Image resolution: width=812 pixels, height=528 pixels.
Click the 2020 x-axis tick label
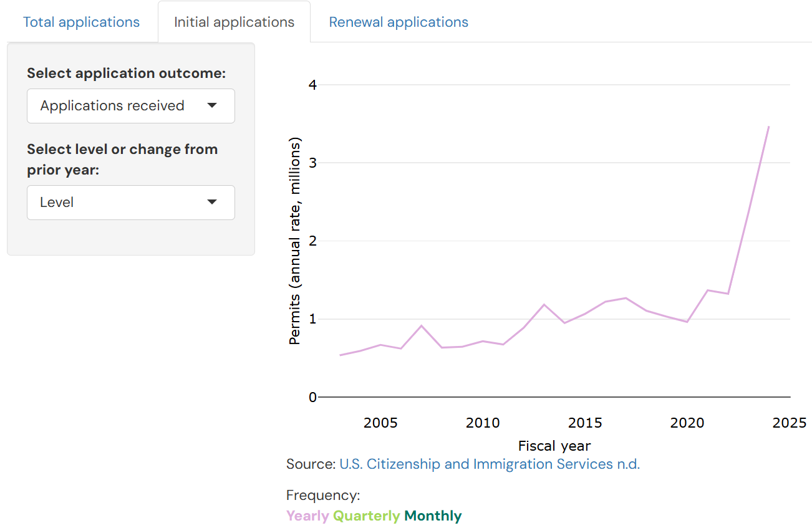click(687, 423)
